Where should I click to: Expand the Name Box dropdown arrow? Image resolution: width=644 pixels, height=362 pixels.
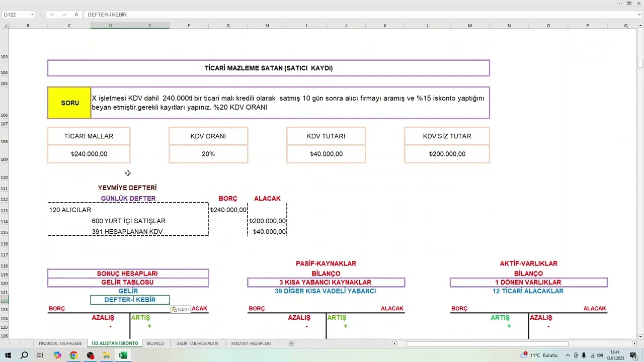[32, 15]
